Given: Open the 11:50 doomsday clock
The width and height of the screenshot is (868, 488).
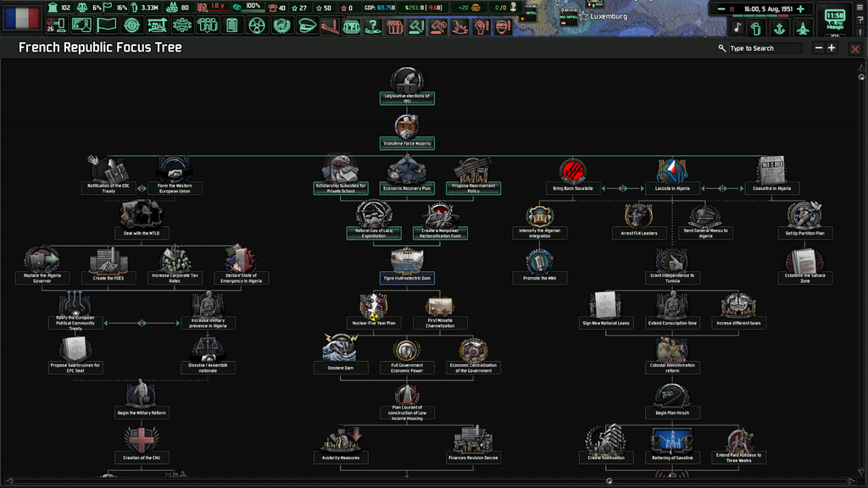Looking at the screenshot, I should pyautogui.click(x=834, y=19).
